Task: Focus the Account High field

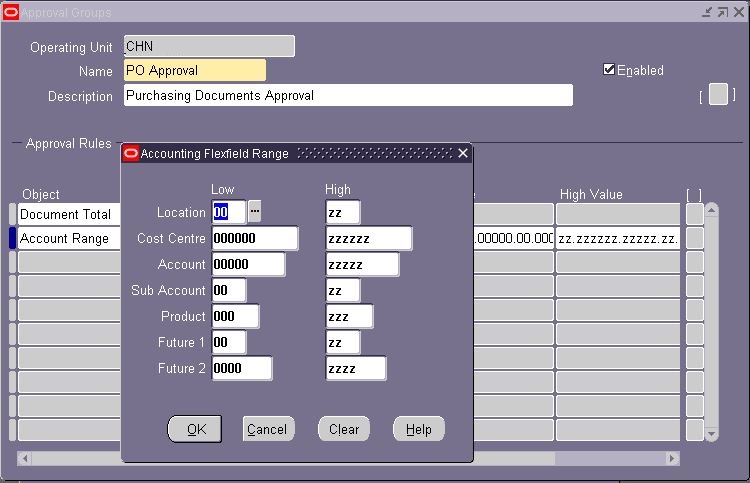Action: [362, 264]
